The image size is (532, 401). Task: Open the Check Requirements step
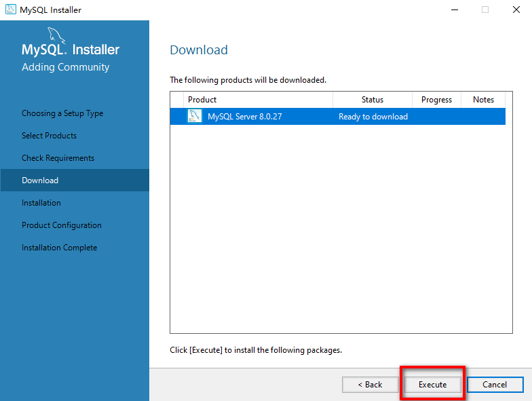58,158
